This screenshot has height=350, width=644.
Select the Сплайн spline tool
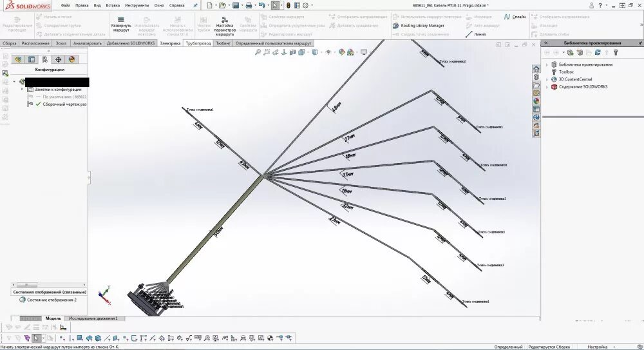tap(515, 17)
